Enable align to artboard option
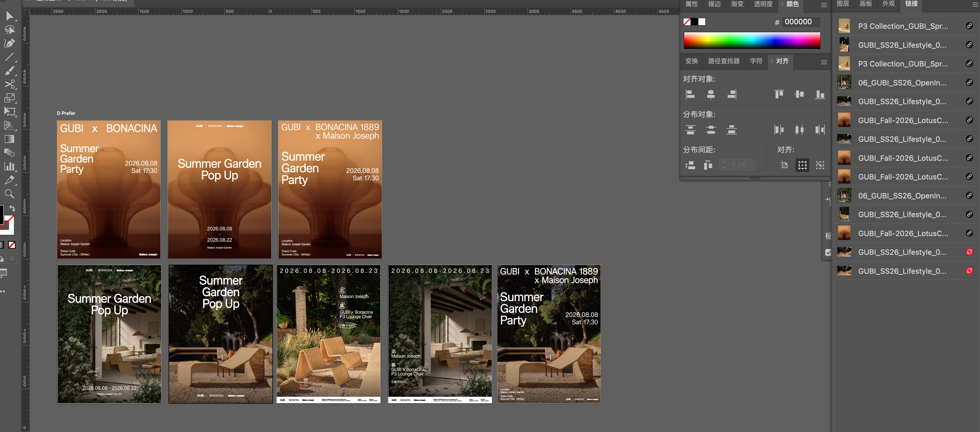The image size is (980, 432). click(784, 165)
